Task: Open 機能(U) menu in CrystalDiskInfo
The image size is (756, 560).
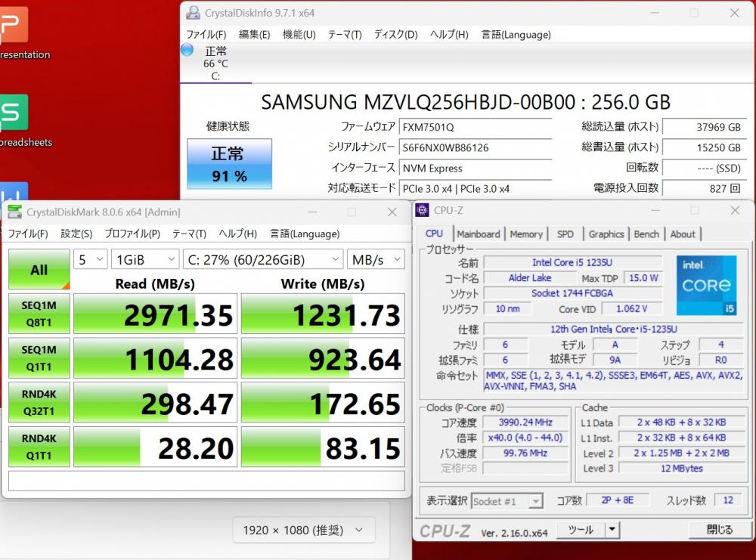Action: click(x=299, y=35)
